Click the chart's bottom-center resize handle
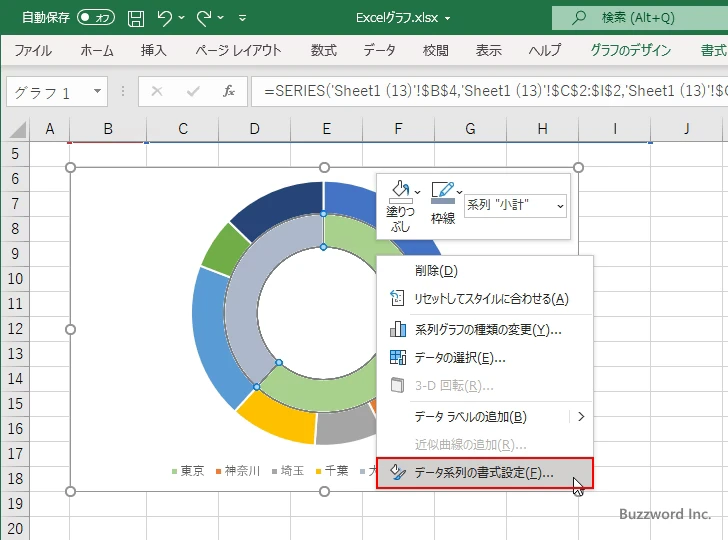This screenshot has width=728, height=540. [x=325, y=491]
